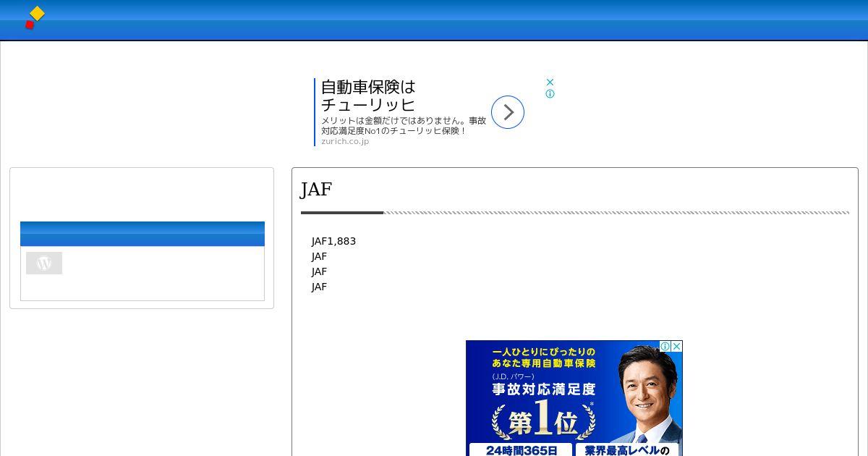Click the ad description text メリットは金額だけではありません
Screen dimensions: 868x456
tap(404, 126)
